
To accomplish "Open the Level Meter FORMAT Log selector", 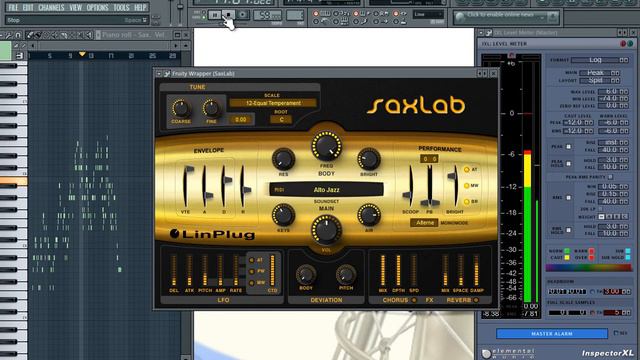I will tap(599, 60).
